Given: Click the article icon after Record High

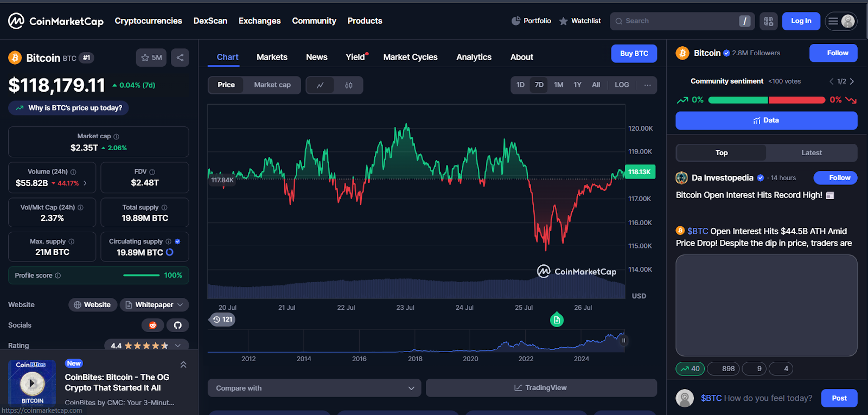Looking at the screenshot, I should (x=829, y=195).
